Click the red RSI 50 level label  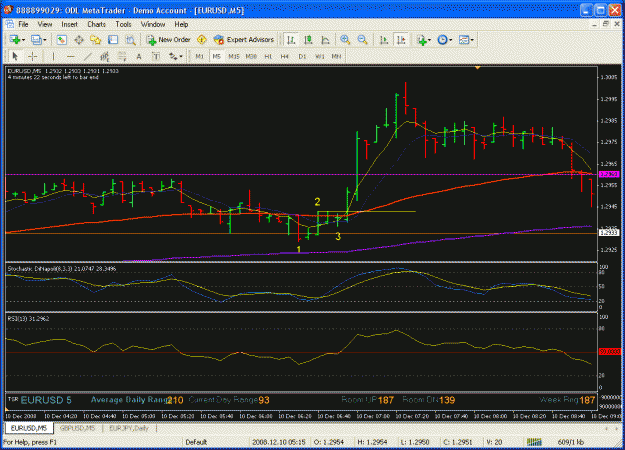coord(610,352)
